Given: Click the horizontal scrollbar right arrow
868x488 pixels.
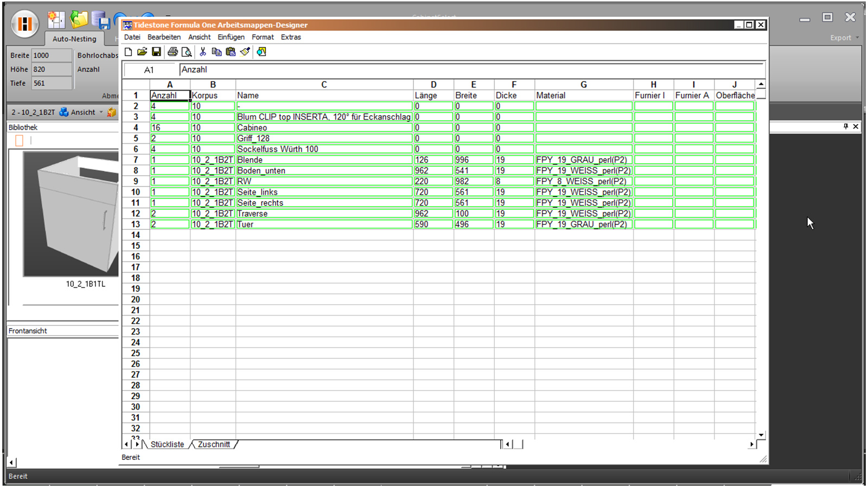Looking at the screenshot, I should click(x=751, y=445).
